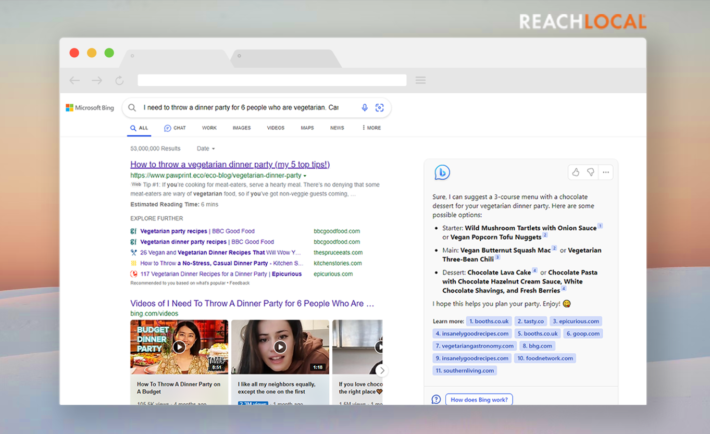Click thespruceeats.com domain text
The width and height of the screenshot is (710, 434).
pyautogui.click(x=338, y=252)
